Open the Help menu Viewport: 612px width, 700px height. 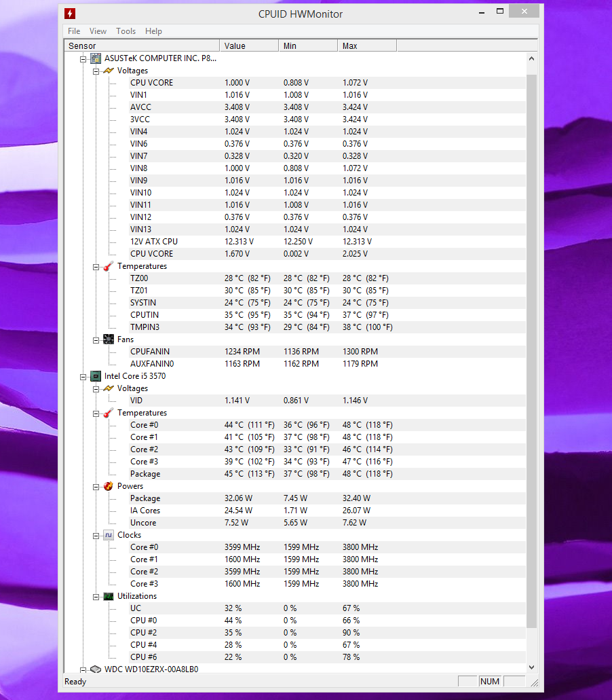tap(153, 31)
